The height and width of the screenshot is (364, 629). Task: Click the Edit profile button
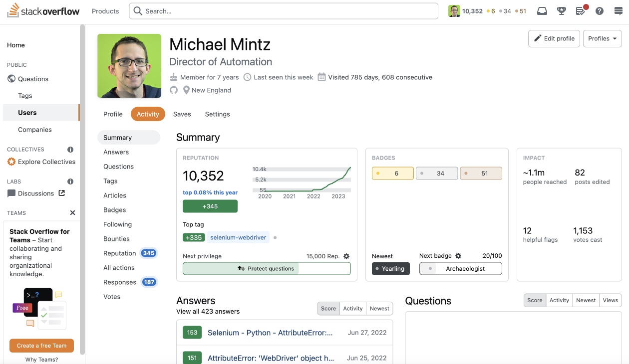click(x=554, y=38)
